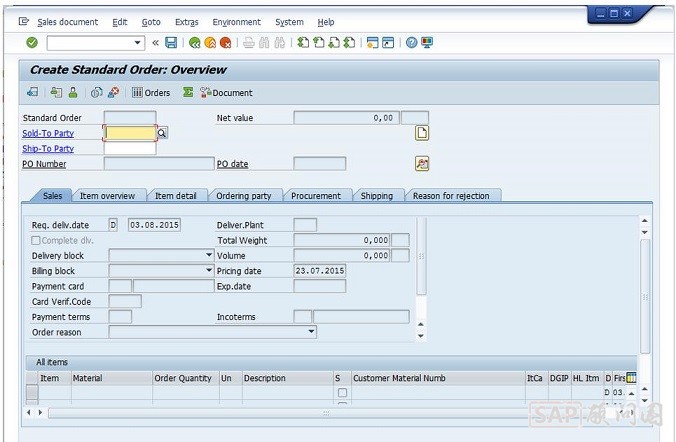The image size is (676, 442).
Task: Click the yellow Exit icon
Action: [x=210, y=43]
